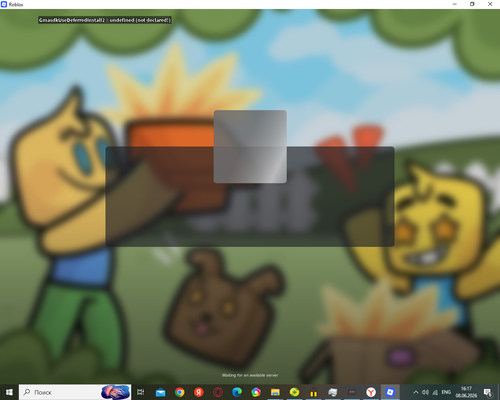The image size is (500, 400).
Task: Maximize the Roblox window
Action: 472,4
